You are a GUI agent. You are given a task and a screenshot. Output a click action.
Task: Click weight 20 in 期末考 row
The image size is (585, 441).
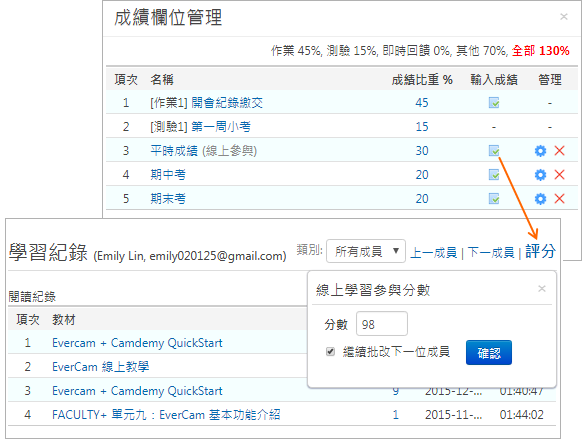(x=422, y=198)
